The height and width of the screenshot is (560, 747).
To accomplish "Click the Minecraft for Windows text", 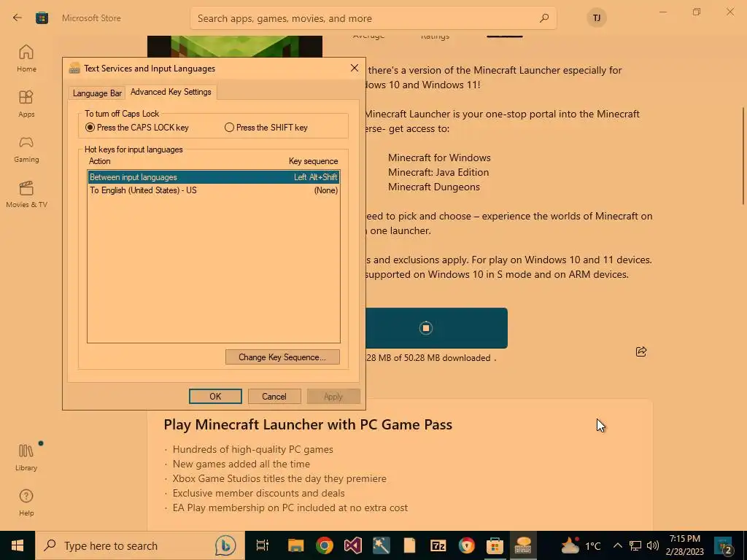I will pos(439,157).
